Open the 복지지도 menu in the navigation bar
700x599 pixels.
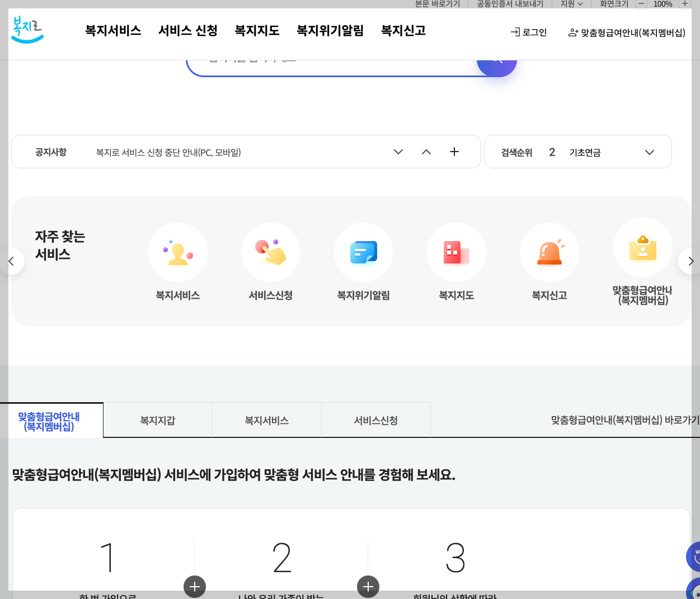[x=257, y=31]
